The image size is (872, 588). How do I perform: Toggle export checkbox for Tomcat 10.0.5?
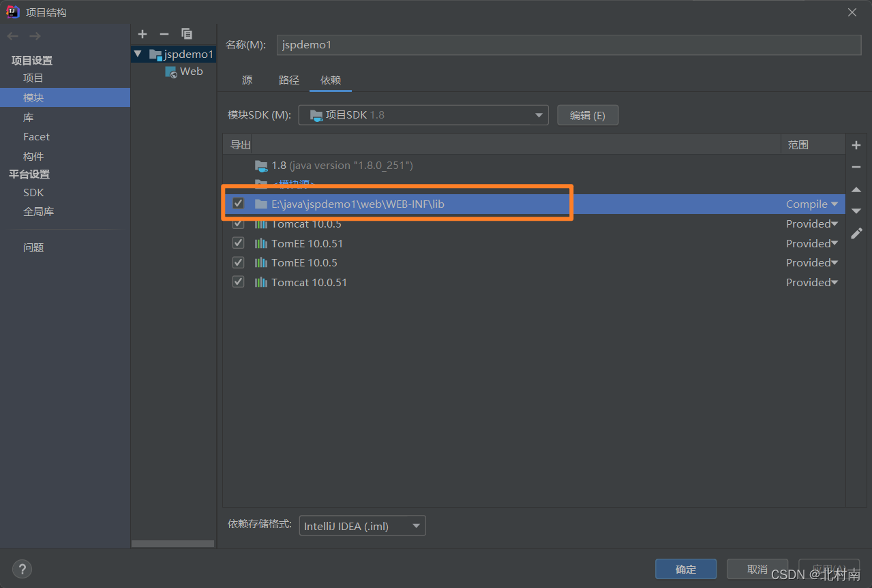pyautogui.click(x=238, y=223)
